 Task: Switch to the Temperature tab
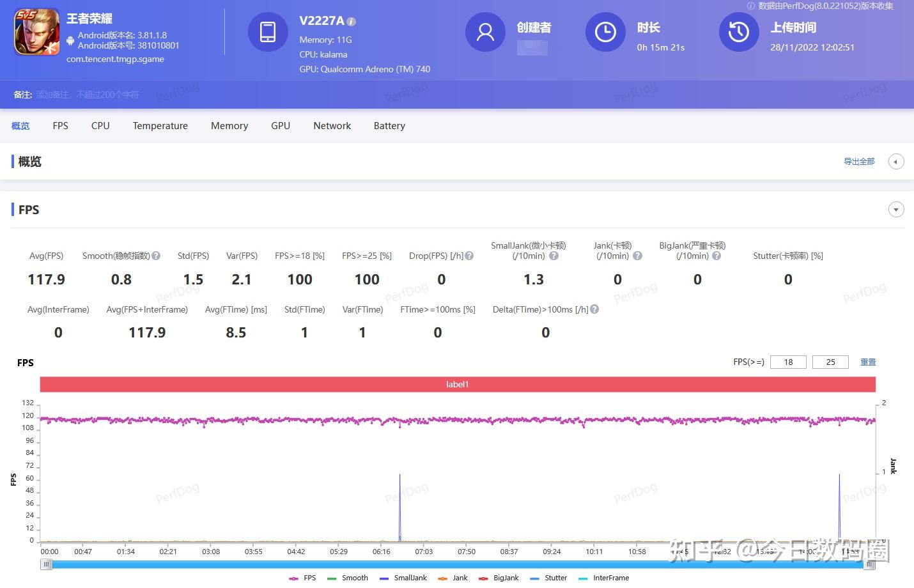tap(160, 126)
